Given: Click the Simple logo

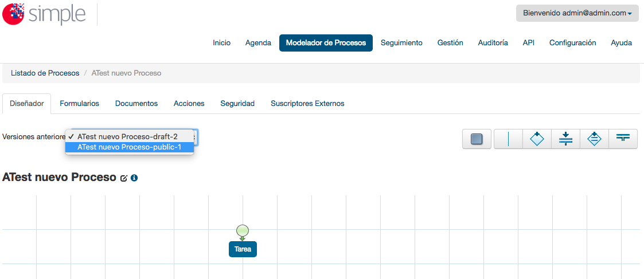Looking at the screenshot, I should coord(44,14).
